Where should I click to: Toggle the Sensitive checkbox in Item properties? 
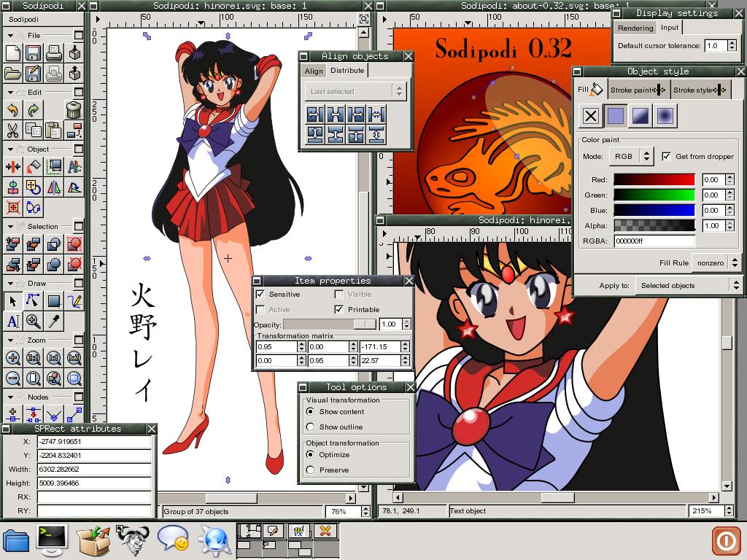(x=260, y=295)
